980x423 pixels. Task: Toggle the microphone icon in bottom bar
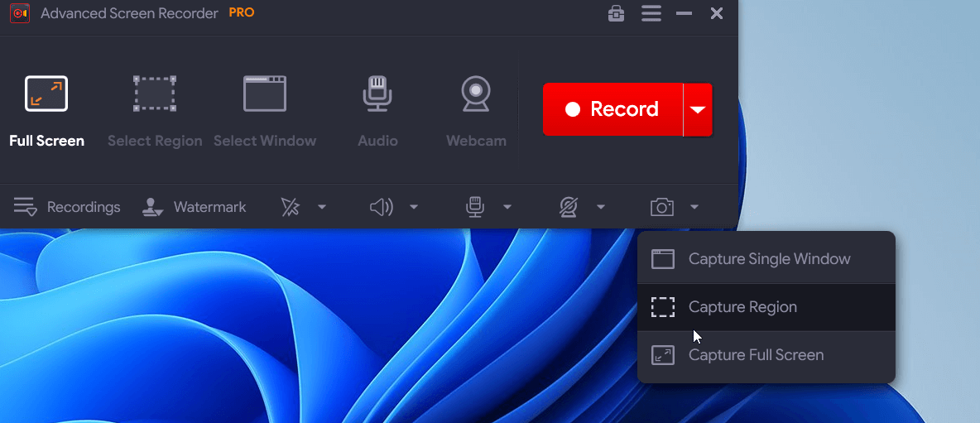(x=474, y=207)
